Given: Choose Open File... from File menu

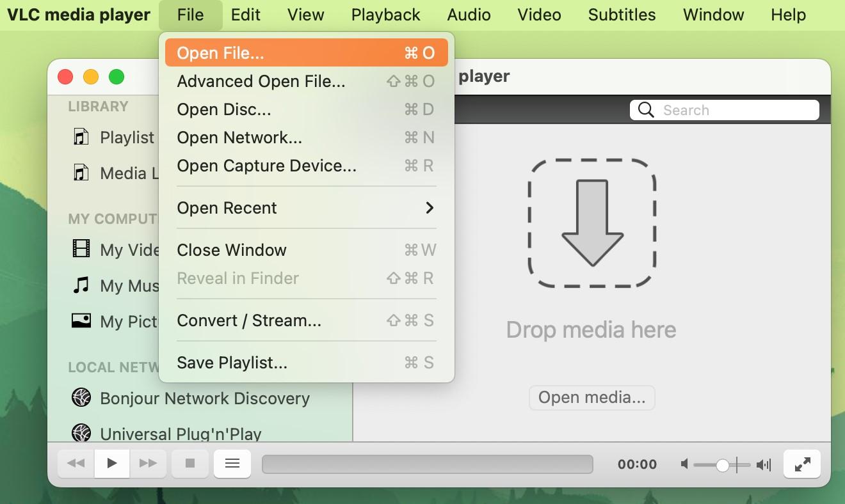Looking at the screenshot, I should tap(306, 53).
